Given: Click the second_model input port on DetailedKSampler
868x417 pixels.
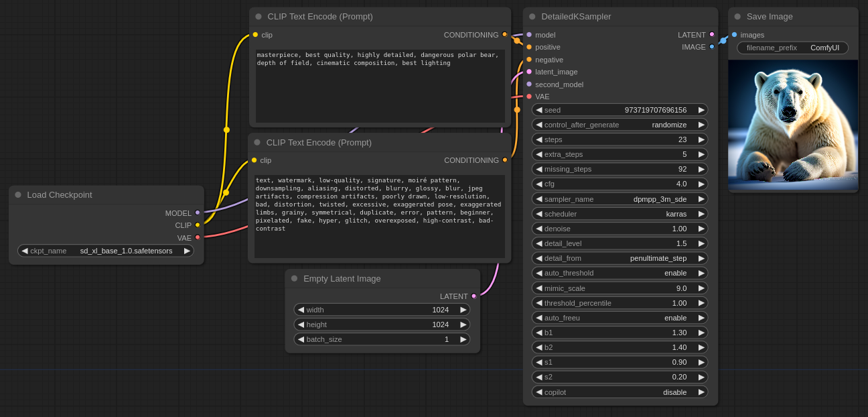Looking at the screenshot, I should [x=529, y=84].
